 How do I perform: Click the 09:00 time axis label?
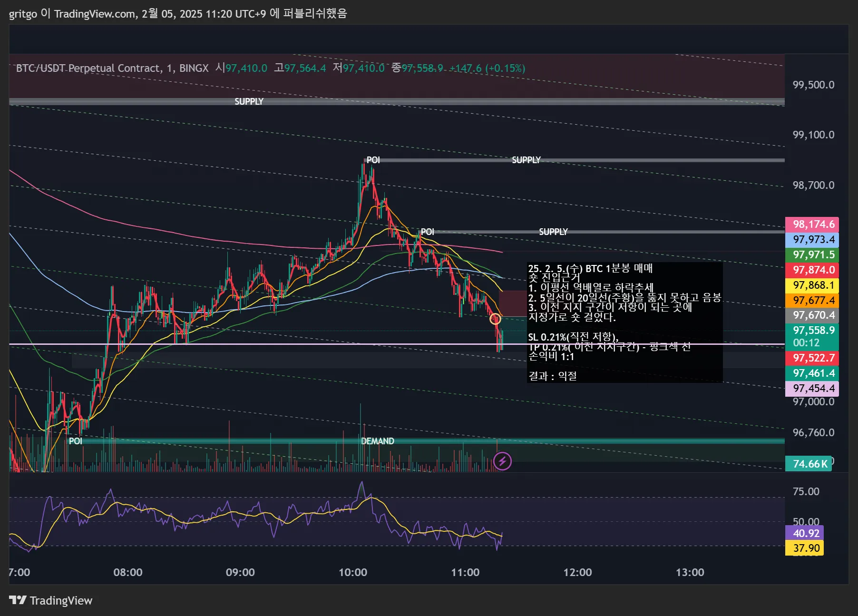tap(240, 572)
